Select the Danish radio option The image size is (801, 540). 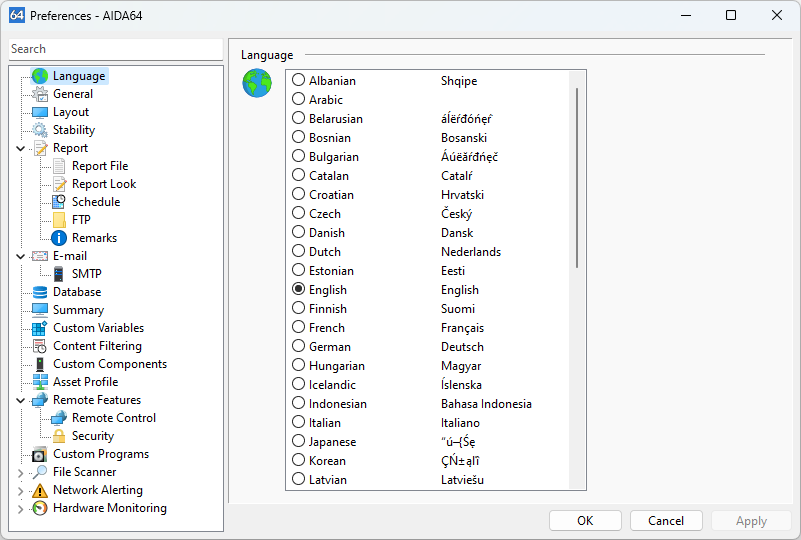pos(298,232)
